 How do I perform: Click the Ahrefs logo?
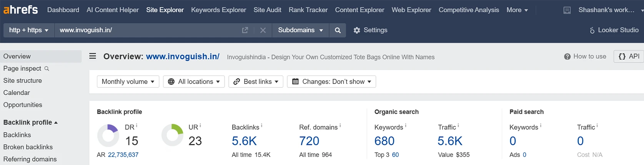coord(21,10)
